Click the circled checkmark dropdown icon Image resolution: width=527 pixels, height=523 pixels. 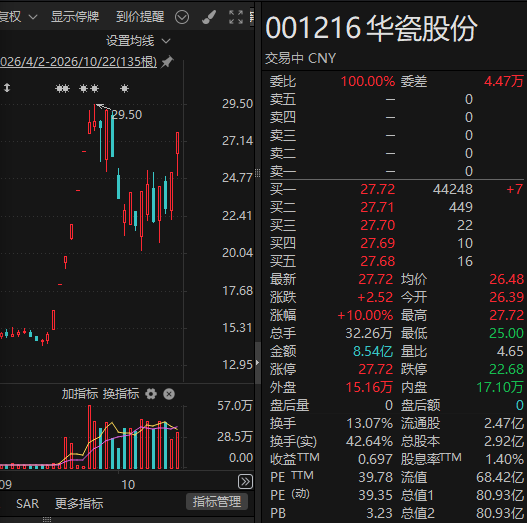(182, 17)
